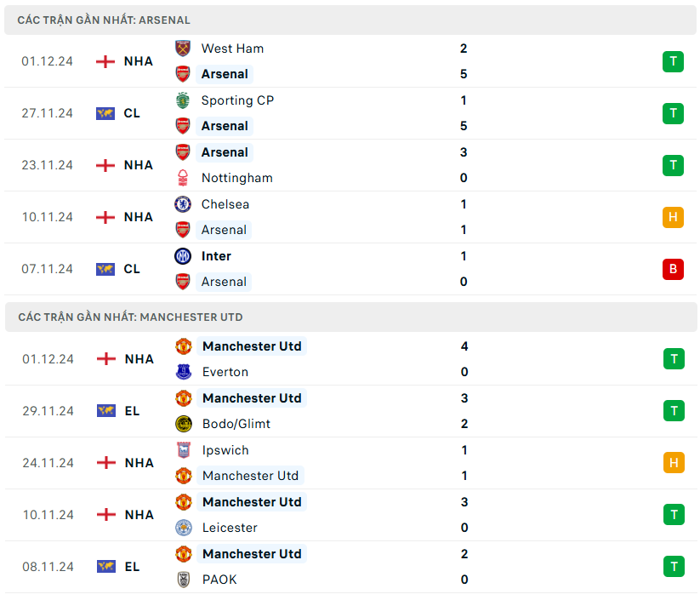Screen dimensions: 700x600
Task: Click the orange H badge for Chelsea match
Action: pyautogui.click(x=673, y=217)
